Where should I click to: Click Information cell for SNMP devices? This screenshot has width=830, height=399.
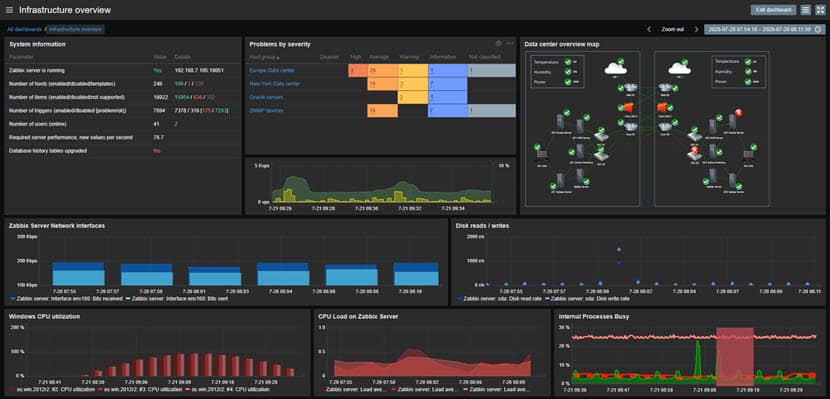click(447, 111)
